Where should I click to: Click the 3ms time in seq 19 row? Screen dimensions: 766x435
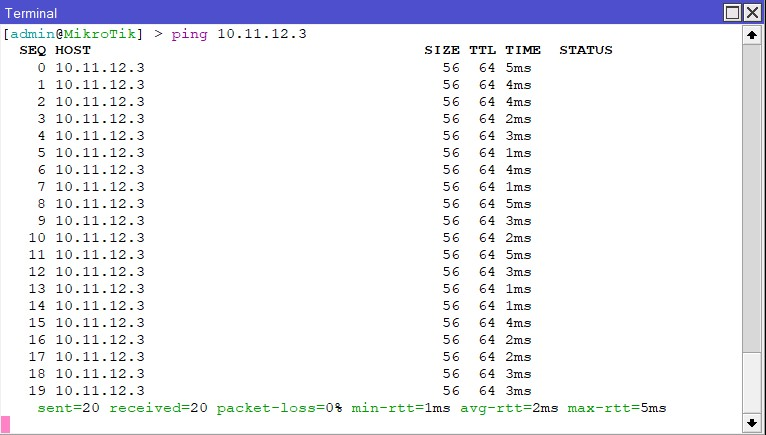[518, 391]
